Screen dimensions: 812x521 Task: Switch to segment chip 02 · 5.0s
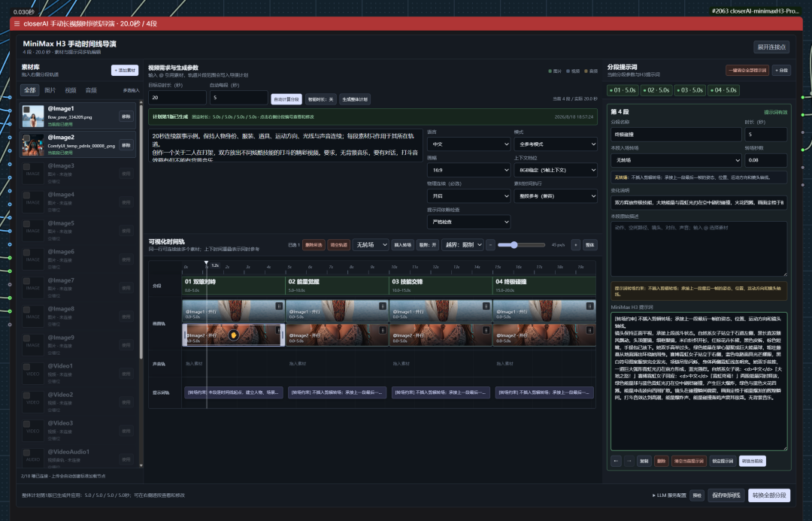tap(656, 90)
